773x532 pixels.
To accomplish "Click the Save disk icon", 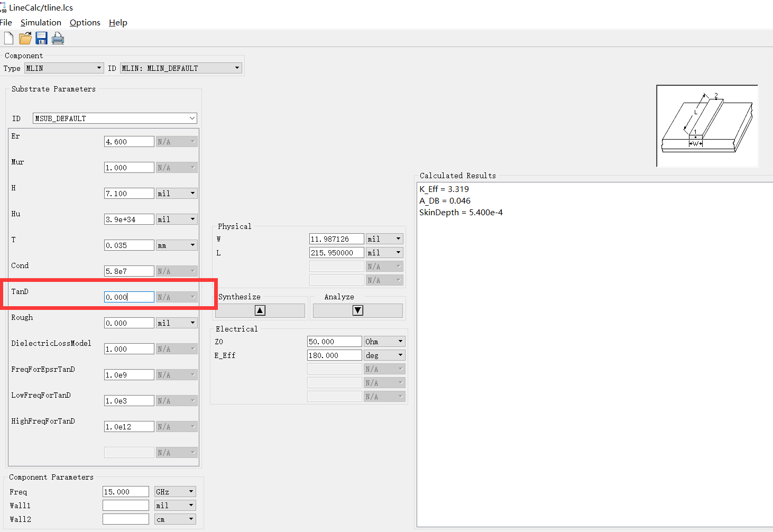I will pos(41,38).
